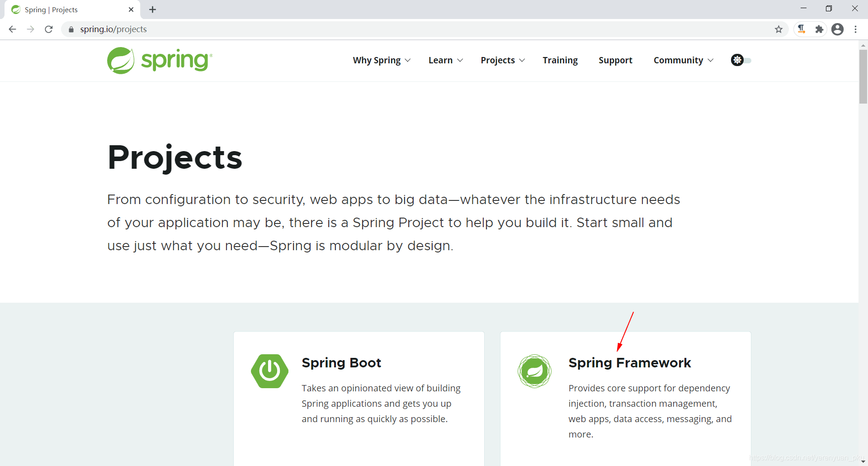Click the padlock site info icon
The image size is (868, 466).
click(x=71, y=29)
